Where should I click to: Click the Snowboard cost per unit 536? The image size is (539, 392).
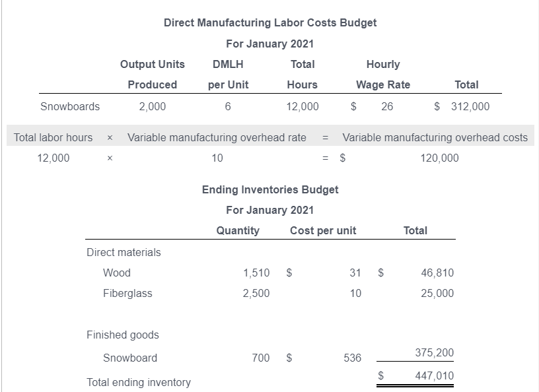click(351, 358)
